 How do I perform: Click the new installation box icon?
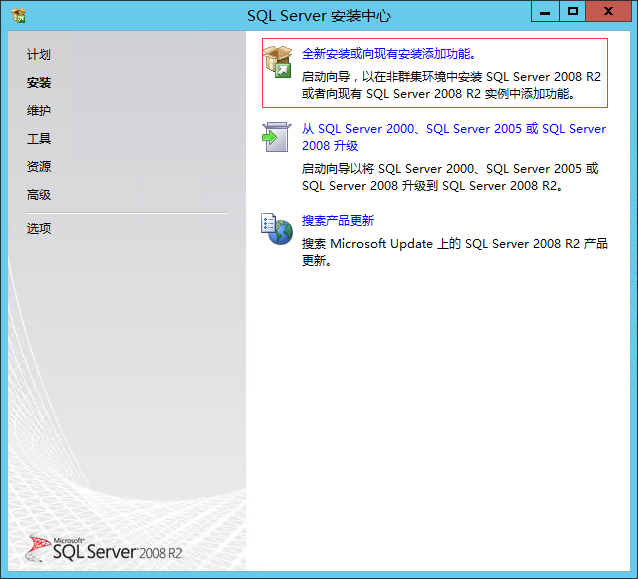tap(277, 62)
